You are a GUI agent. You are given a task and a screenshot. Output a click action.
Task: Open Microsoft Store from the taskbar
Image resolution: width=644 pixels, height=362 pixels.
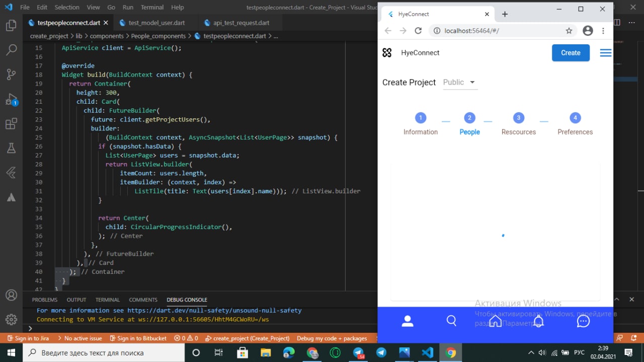pyautogui.click(x=242, y=352)
